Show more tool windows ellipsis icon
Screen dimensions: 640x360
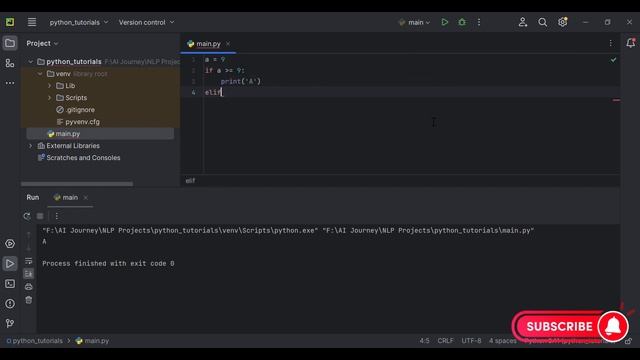point(10,83)
